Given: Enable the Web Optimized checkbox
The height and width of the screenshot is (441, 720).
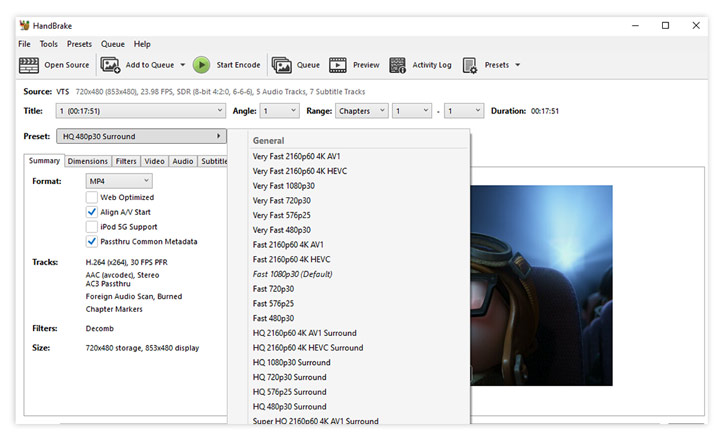Looking at the screenshot, I should coord(91,197).
